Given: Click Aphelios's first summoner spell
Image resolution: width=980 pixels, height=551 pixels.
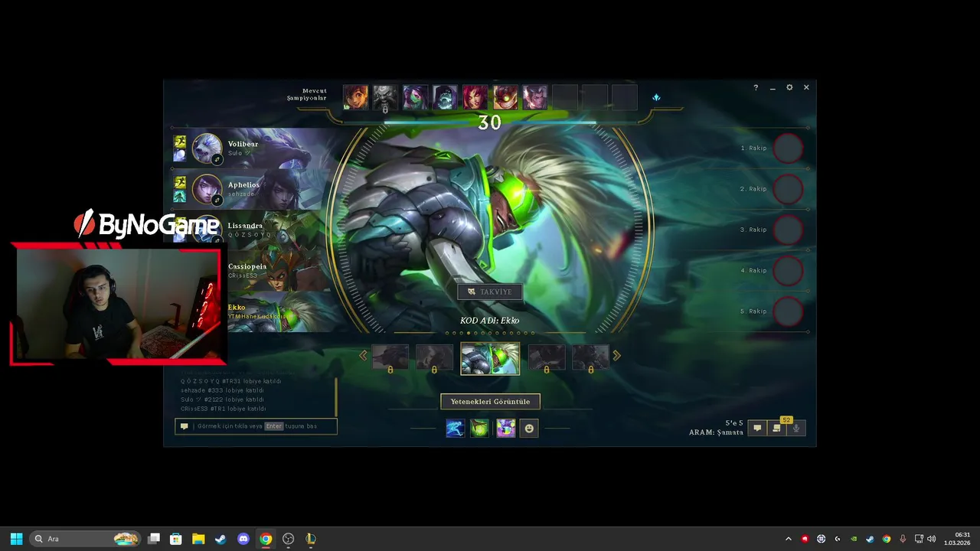Looking at the screenshot, I should point(180,183).
